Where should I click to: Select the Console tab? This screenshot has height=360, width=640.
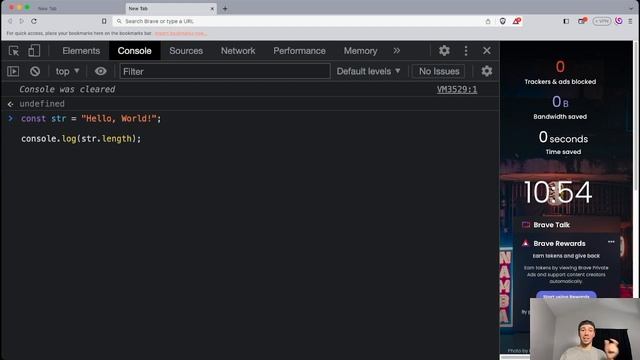[134, 51]
